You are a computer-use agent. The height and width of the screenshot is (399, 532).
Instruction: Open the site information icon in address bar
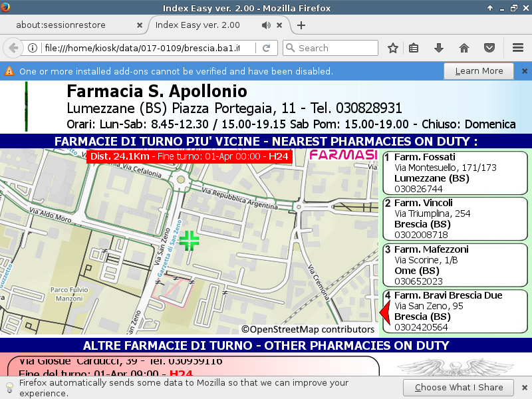(x=33, y=48)
